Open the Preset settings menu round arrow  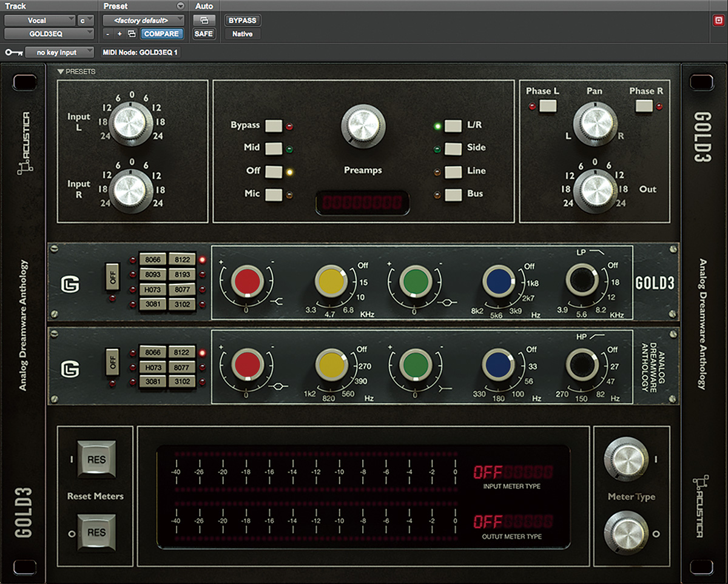pyautogui.click(x=180, y=6)
